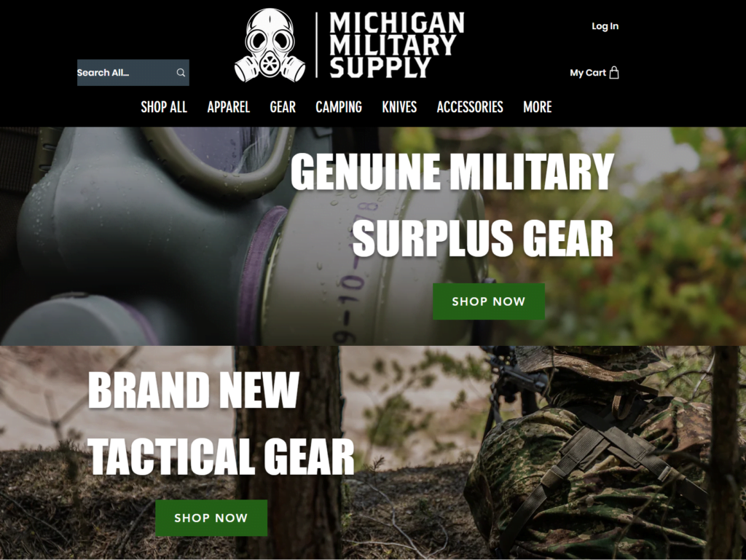The height and width of the screenshot is (560, 746).
Task: Click the gas mask logo
Action: [x=270, y=45]
